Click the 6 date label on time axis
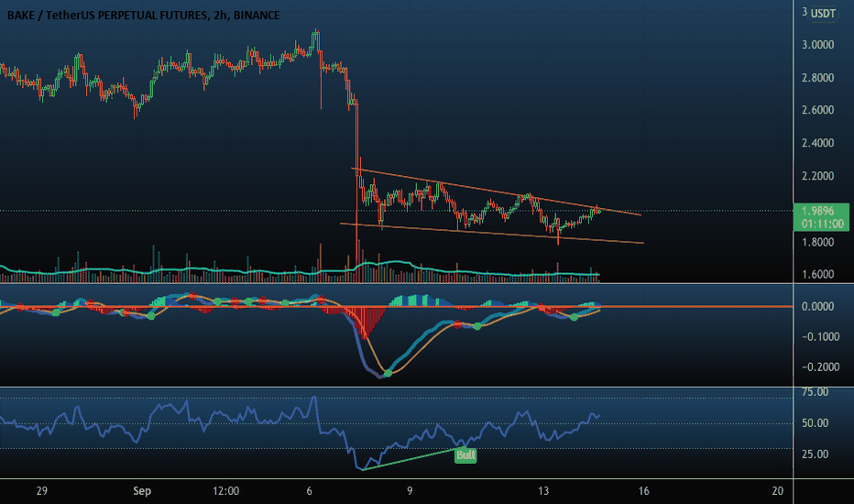The width and height of the screenshot is (854, 504). 310,491
